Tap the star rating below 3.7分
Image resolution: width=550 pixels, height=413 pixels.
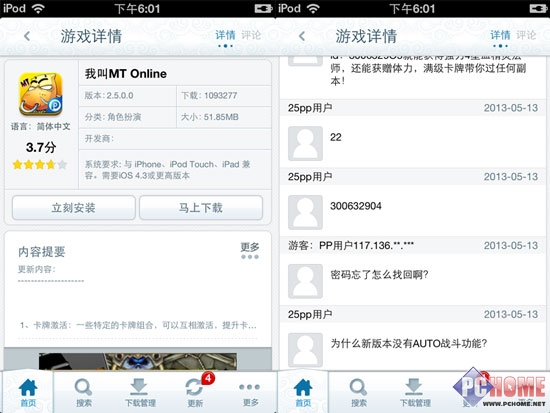(x=39, y=165)
